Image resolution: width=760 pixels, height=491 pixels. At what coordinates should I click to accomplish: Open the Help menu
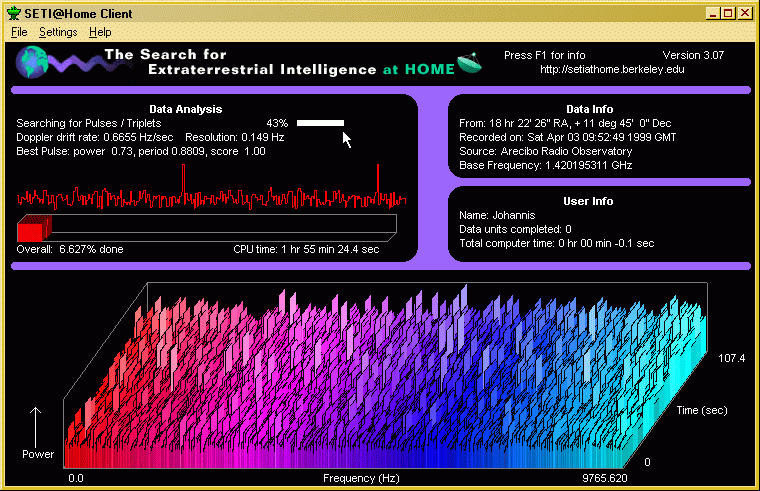click(100, 32)
